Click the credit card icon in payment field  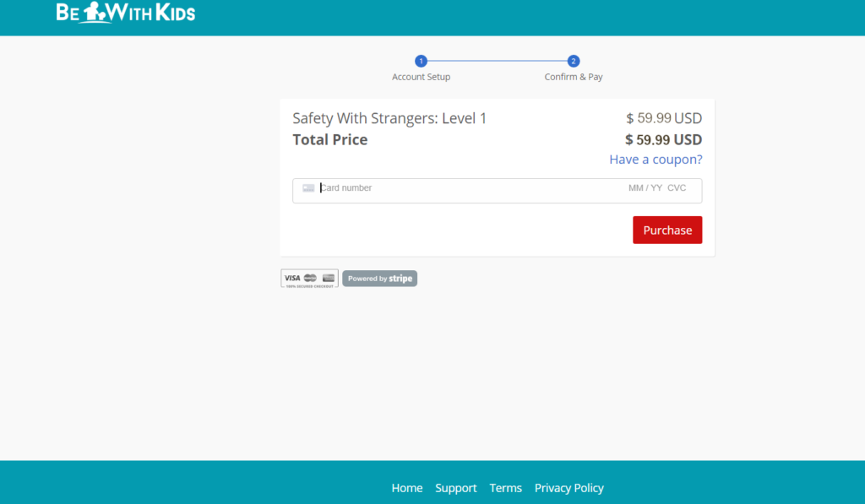click(308, 188)
